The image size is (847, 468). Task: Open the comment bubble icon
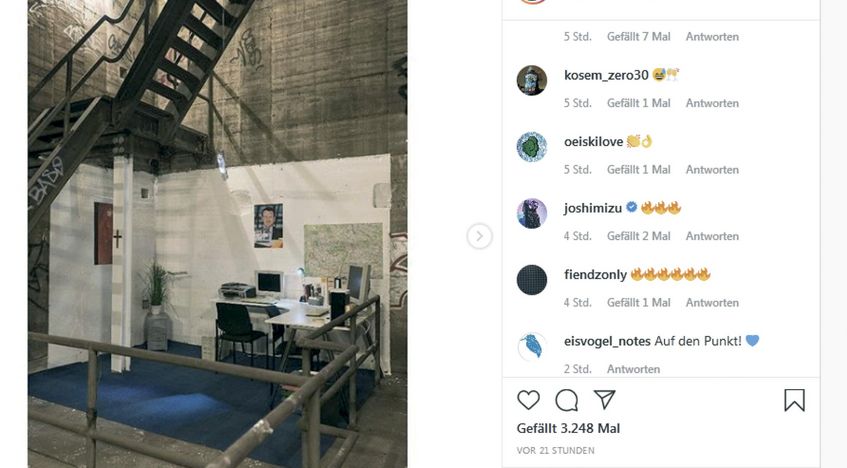tap(567, 400)
